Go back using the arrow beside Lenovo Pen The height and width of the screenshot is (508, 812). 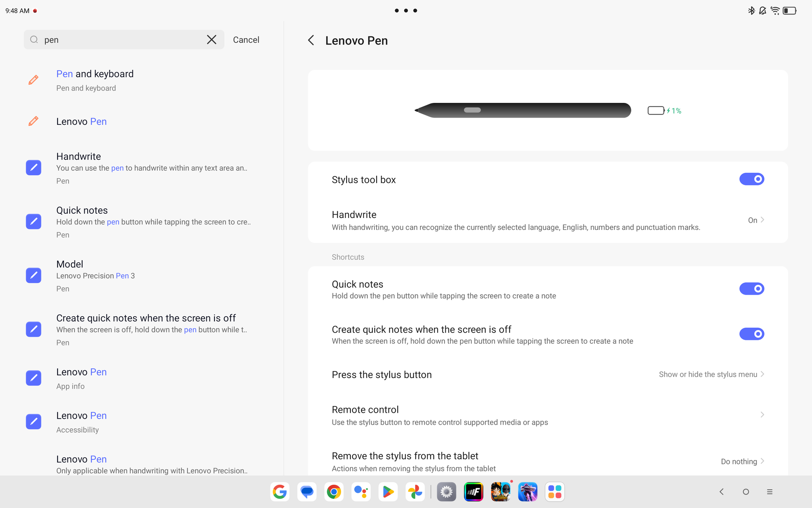click(311, 41)
